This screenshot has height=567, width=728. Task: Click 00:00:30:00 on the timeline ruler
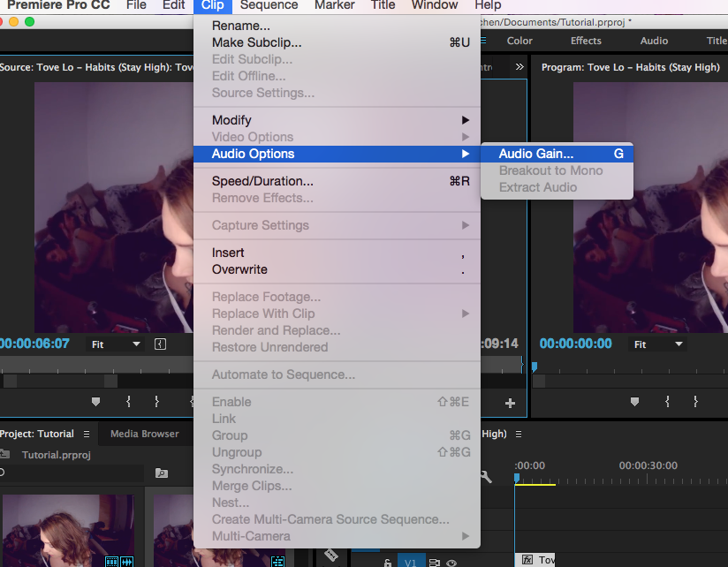click(x=648, y=465)
